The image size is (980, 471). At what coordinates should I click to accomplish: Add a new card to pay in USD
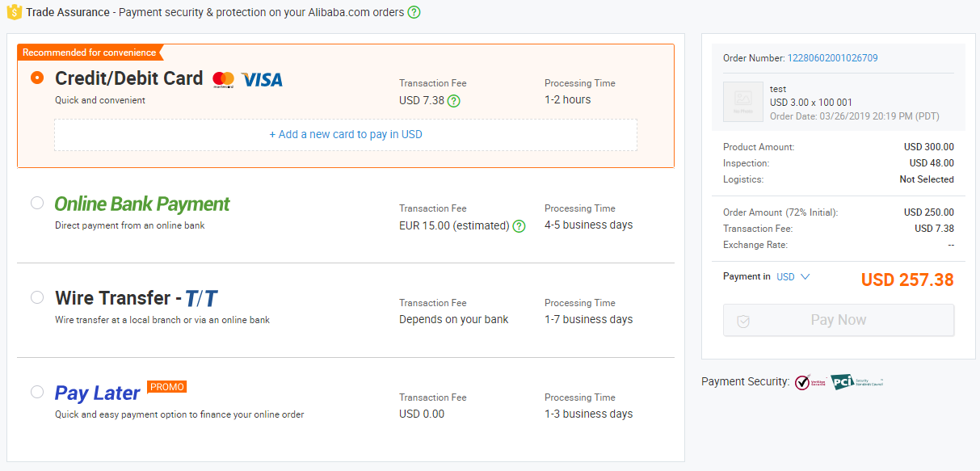point(346,134)
